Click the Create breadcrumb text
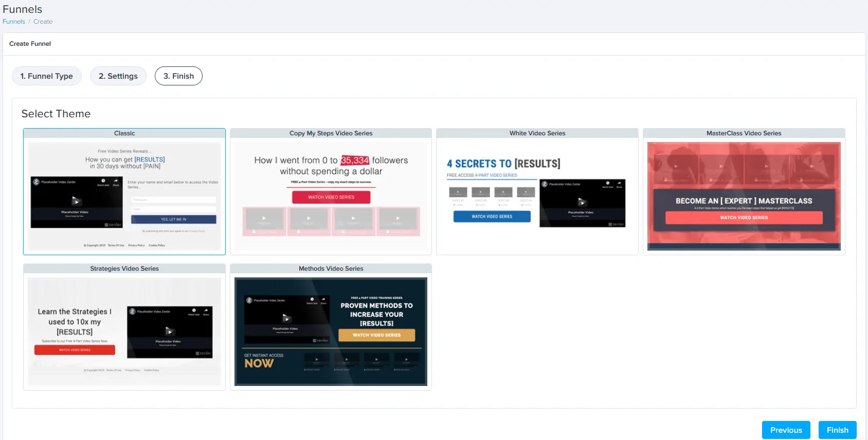868x440 pixels. coord(43,22)
